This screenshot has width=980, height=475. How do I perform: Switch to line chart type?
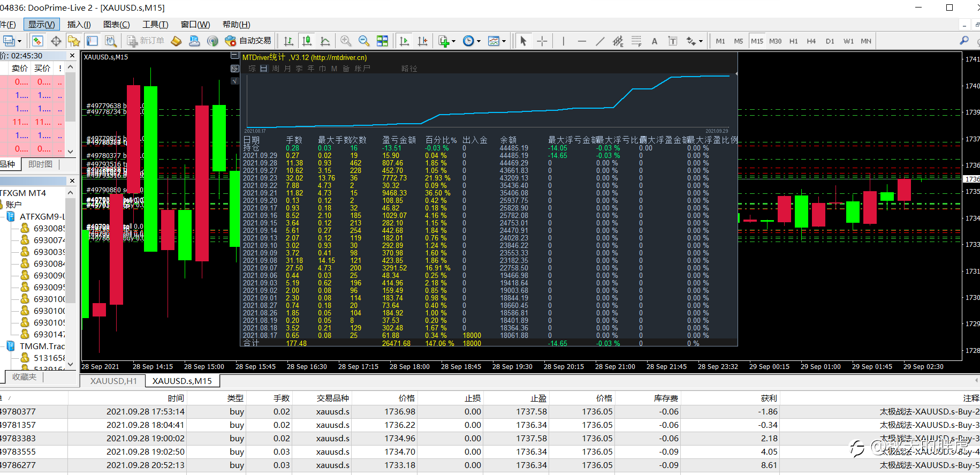click(325, 41)
